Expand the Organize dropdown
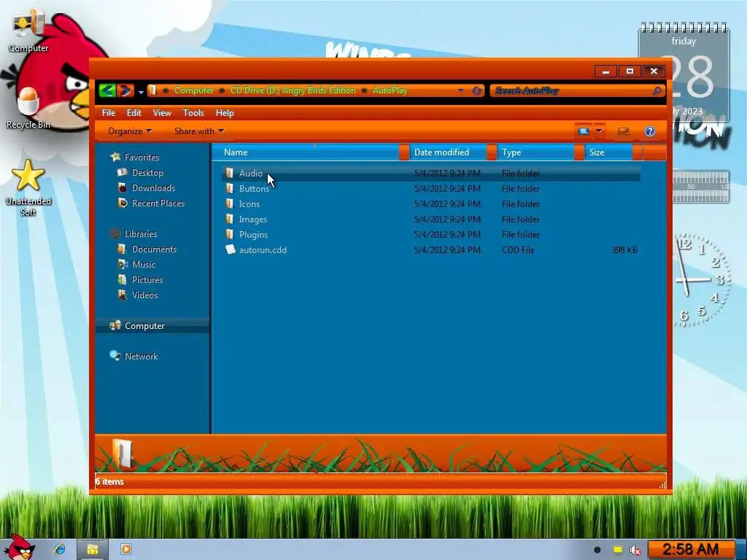Image resolution: width=747 pixels, height=560 pixels. pyautogui.click(x=130, y=131)
